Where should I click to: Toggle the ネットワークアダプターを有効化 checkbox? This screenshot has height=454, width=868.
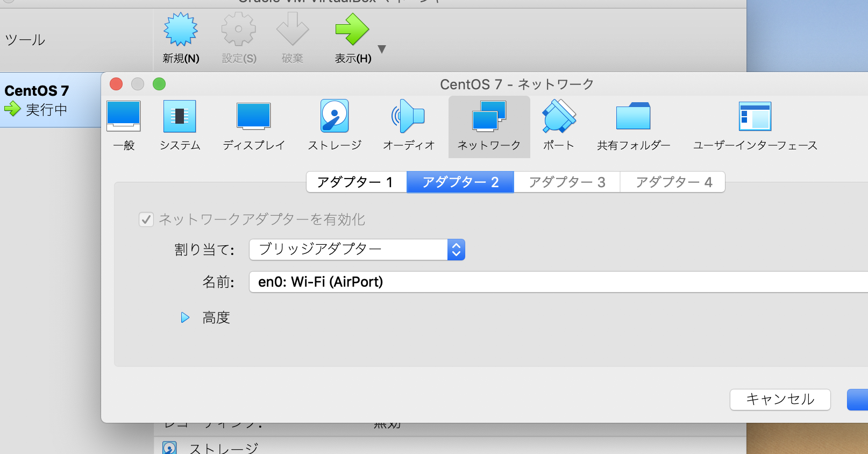tap(146, 219)
